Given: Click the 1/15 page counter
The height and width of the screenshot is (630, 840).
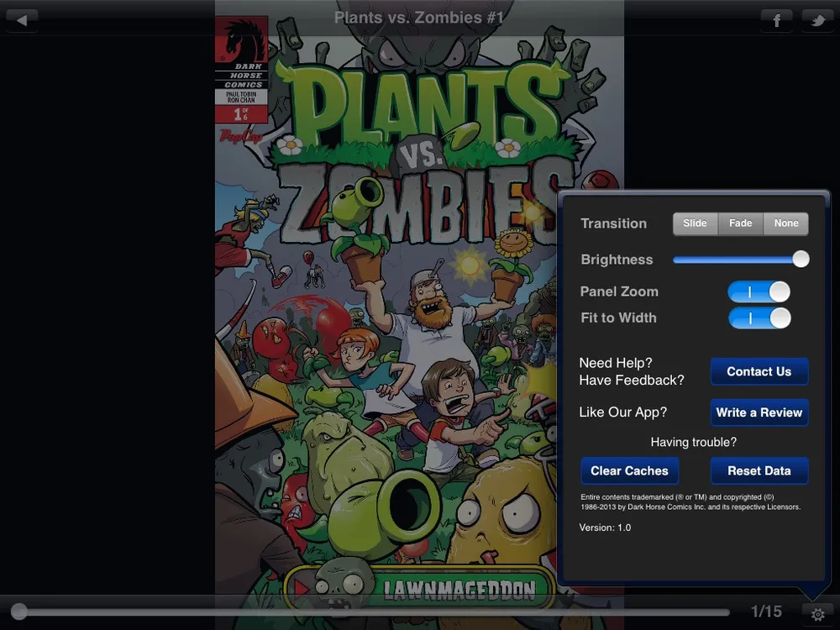Looking at the screenshot, I should click(766, 612).
